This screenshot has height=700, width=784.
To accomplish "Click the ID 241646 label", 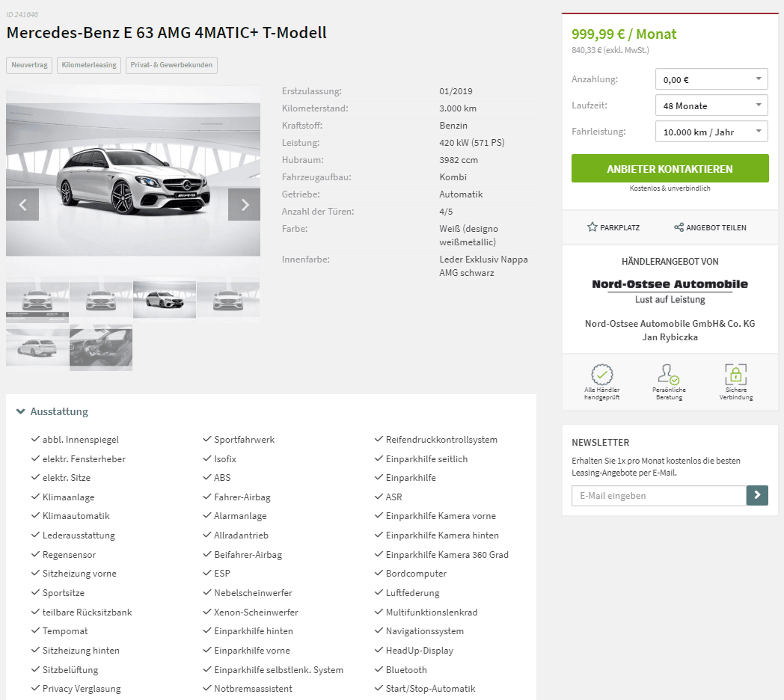I will [22, 14].
